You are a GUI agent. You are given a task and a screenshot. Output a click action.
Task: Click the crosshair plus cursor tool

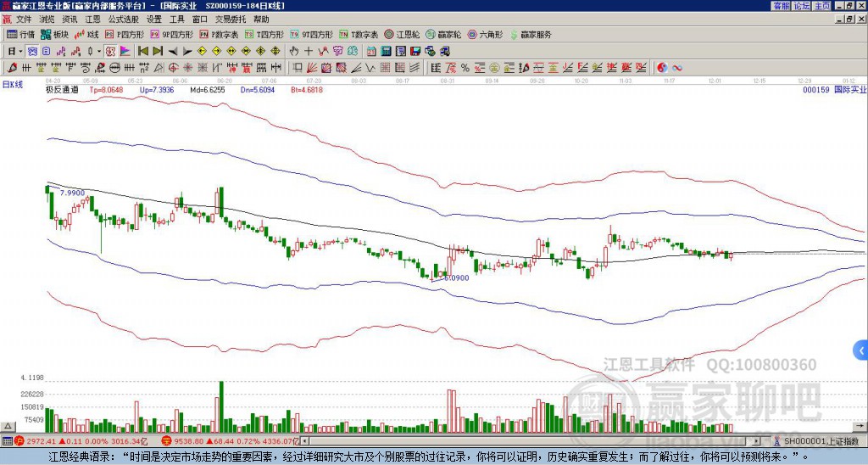click(309, 51)
